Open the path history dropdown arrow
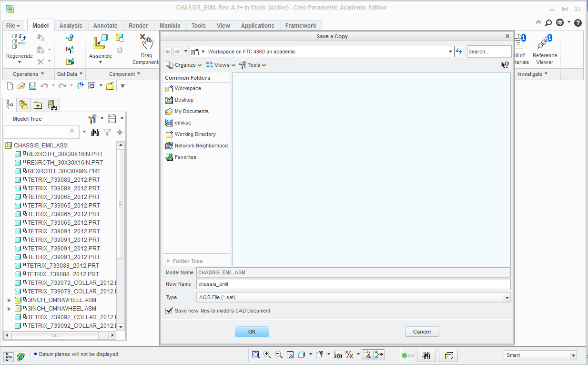Screen dimensions: 588x365 [451, 52]
